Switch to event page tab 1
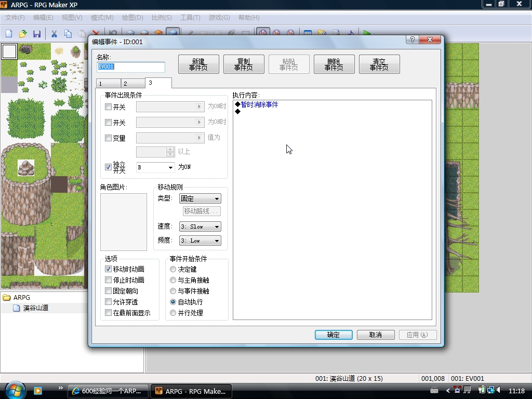The image size is (532, 399). tap(108, 84)
